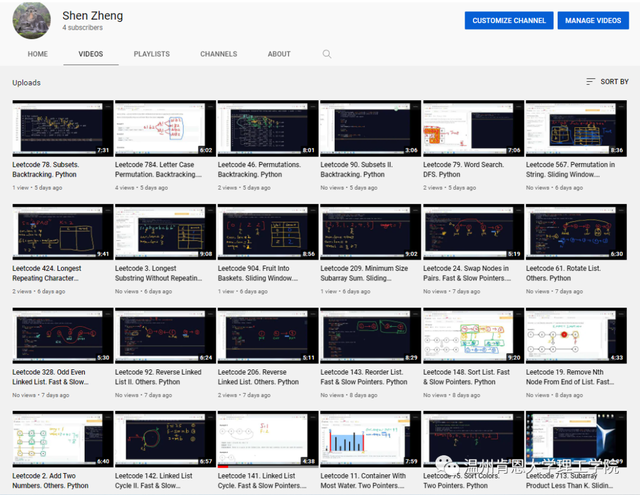Open the Leetcode 78 Subsets video thumbnail
The height and width of the screenshot is (495, 640).
(x=63, y=128)
